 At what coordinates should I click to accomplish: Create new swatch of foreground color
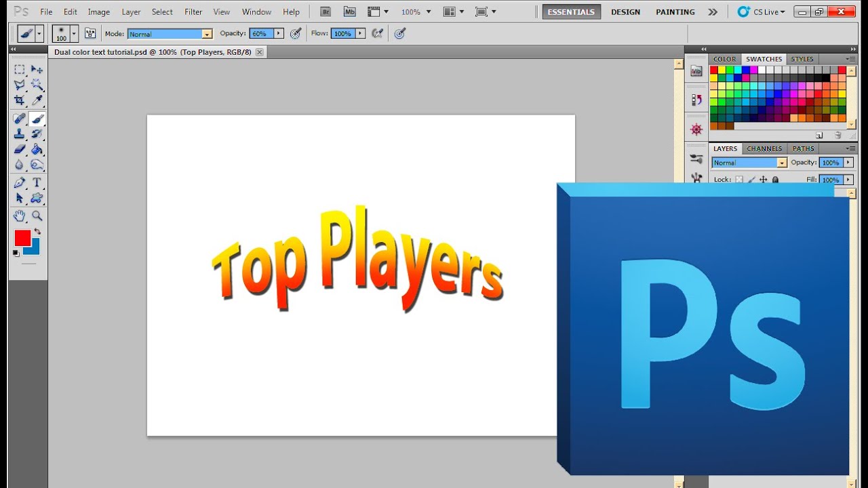pyautogui.click(x=819, y=136)
